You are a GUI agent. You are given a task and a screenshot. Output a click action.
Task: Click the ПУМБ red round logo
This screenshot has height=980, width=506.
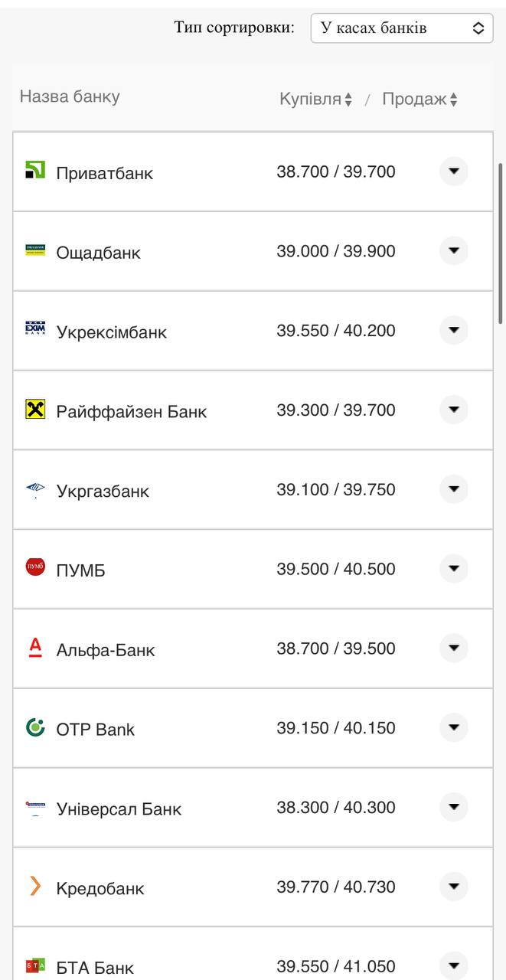pyautogui.click(x=35, y=567)
